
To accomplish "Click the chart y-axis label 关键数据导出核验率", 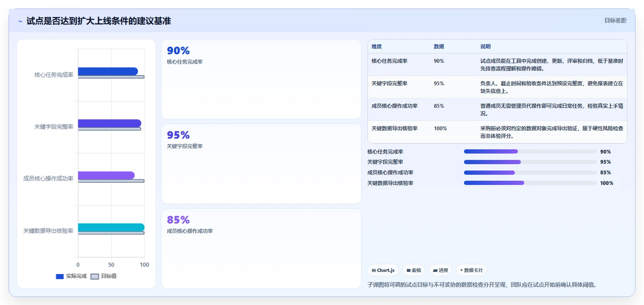I will coord(48,231).
